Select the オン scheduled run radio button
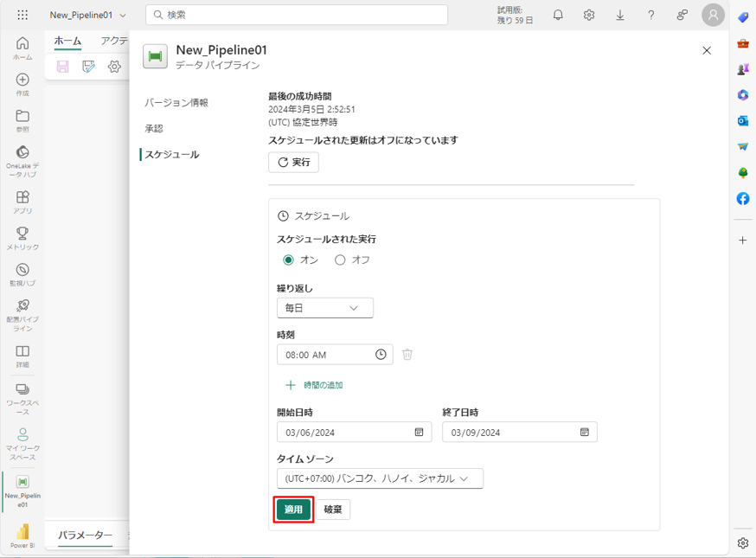The width and height of the screenshot is (756, 558). (289, 260)
